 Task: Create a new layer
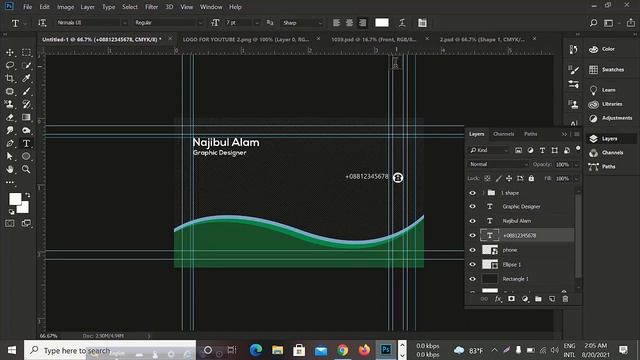pyautogui.click(x=552, y=299)
